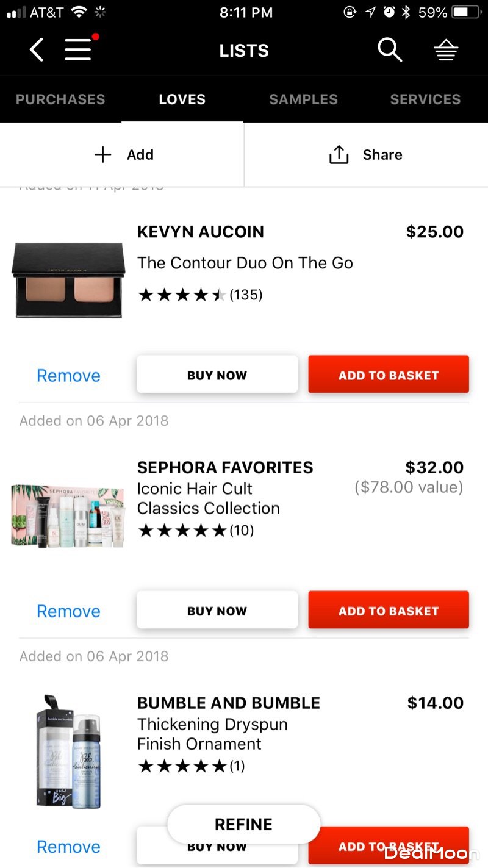
Task: Switch to the Purchases tab
Action: [x=60, y=99]
